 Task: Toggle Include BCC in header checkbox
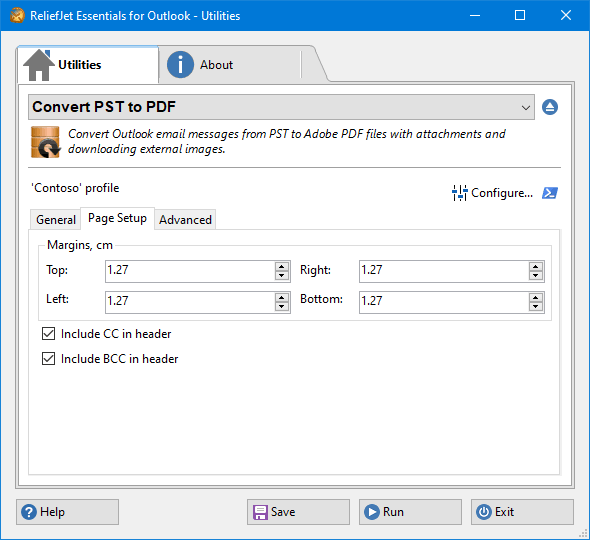[x=49, y=359]
